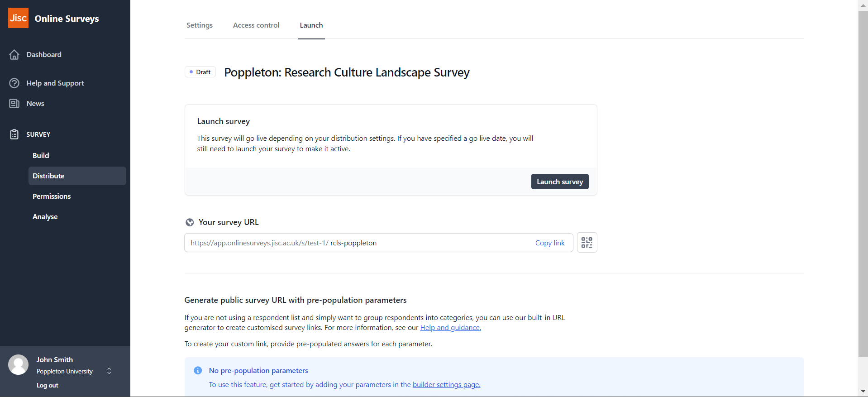Viewport: 868px width, 397px height.
Task: Click the Poppleton survey title heading
Action: pyautogui.click(x=347, y=72)
